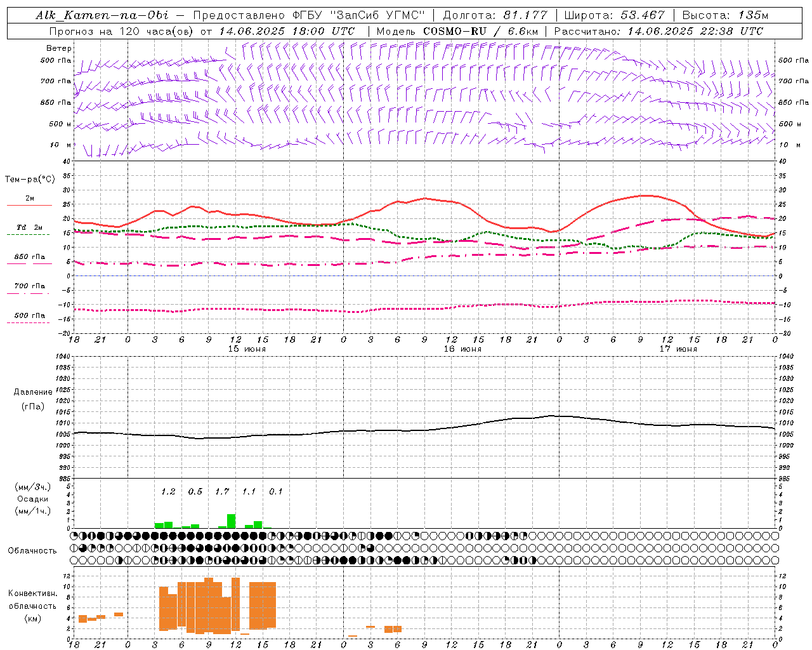This screenshot has height=650, width=812.
Task: Click the 'Тем-ра(°C)' temperature label
Action: [30, 180]
